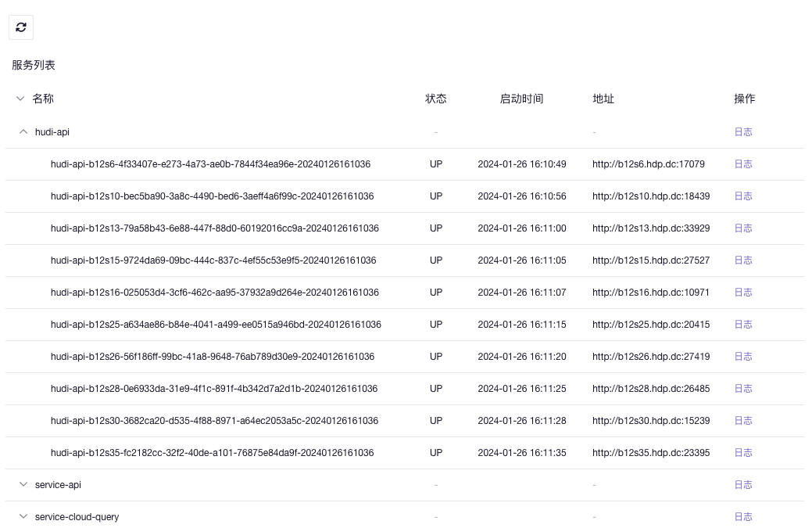
Task: Open 日志 for the service-api row
Action: 742,485
